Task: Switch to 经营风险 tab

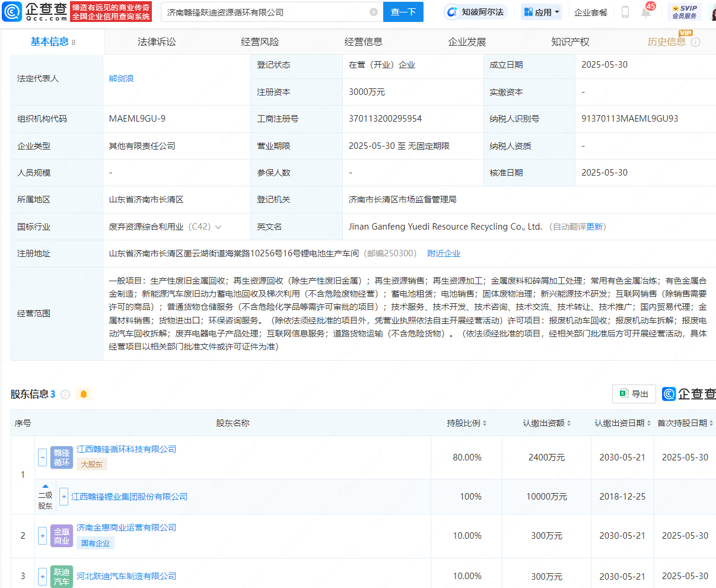Action: [260, 42]
